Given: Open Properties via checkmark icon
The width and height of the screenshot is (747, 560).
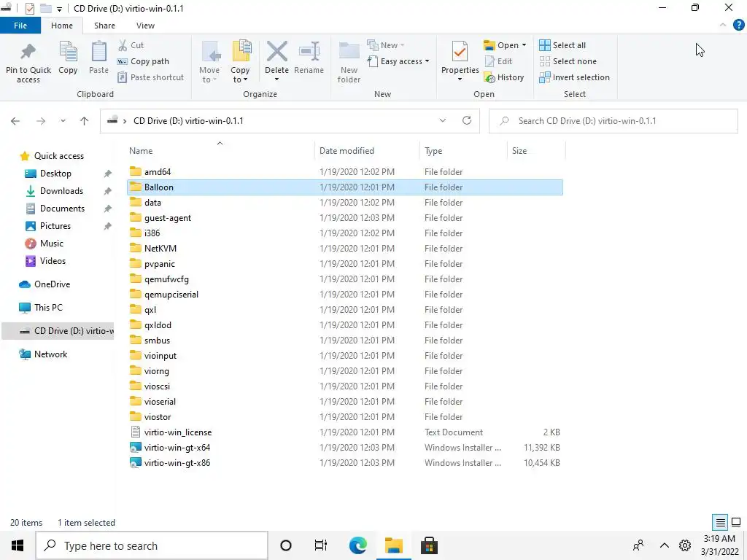Looking at the screenshot, I should click(460, 52).
